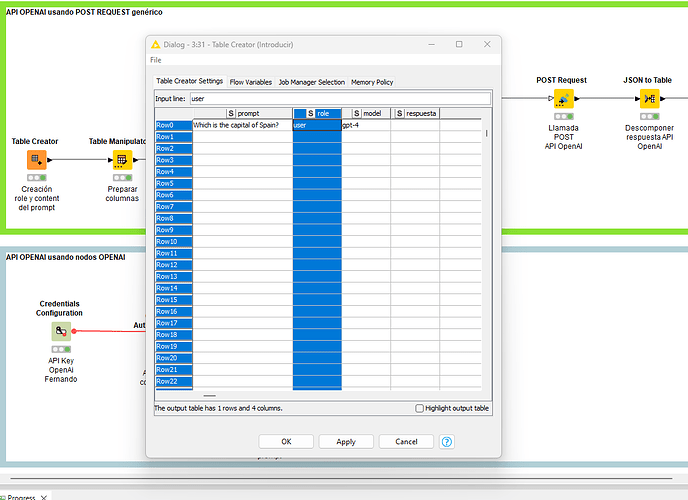The width and height of the screenshot is (688, 500).
Task: Open help with the question mark icon
Action: coord(446,441)
